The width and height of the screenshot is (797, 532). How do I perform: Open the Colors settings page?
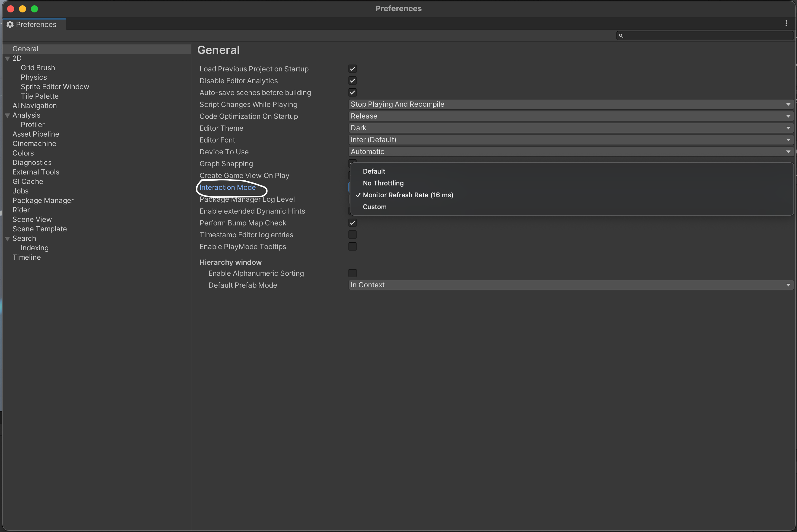coord(23,153)
